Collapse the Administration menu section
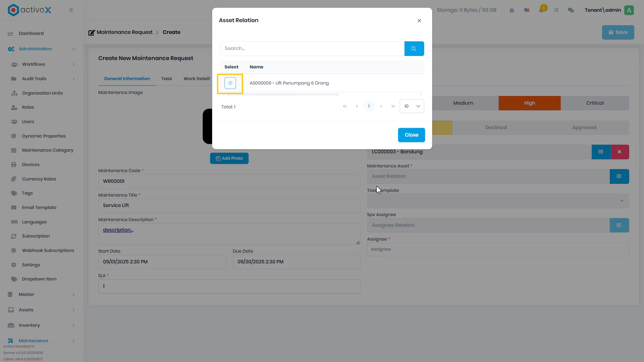Viewport: 644px width, 362px height. pyautogui.click(x=42, y=49)
